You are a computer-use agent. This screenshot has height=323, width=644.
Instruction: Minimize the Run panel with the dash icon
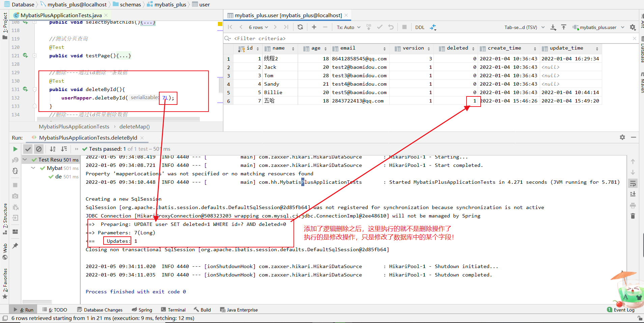click(634, 137)
